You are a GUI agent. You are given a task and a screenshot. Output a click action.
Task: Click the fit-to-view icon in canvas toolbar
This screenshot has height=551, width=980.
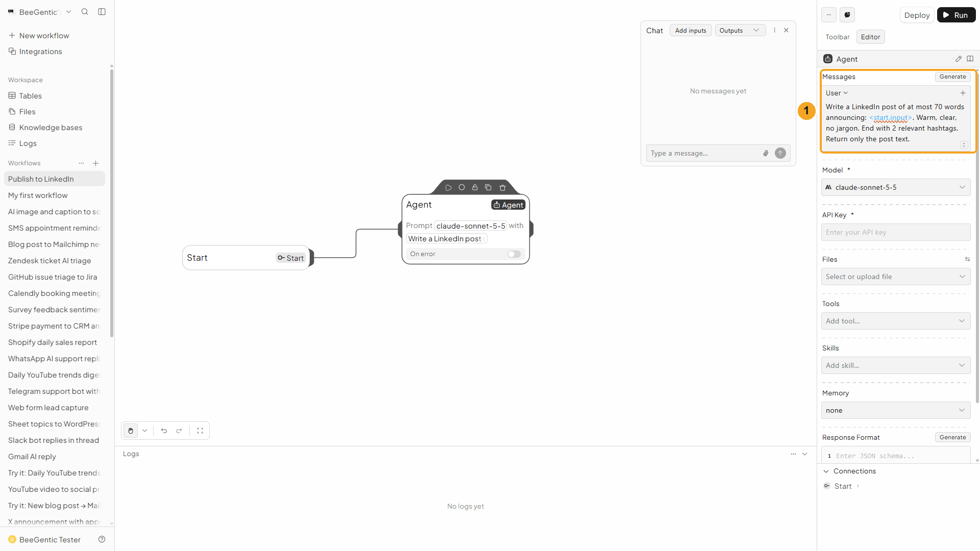tap(200, 431)
